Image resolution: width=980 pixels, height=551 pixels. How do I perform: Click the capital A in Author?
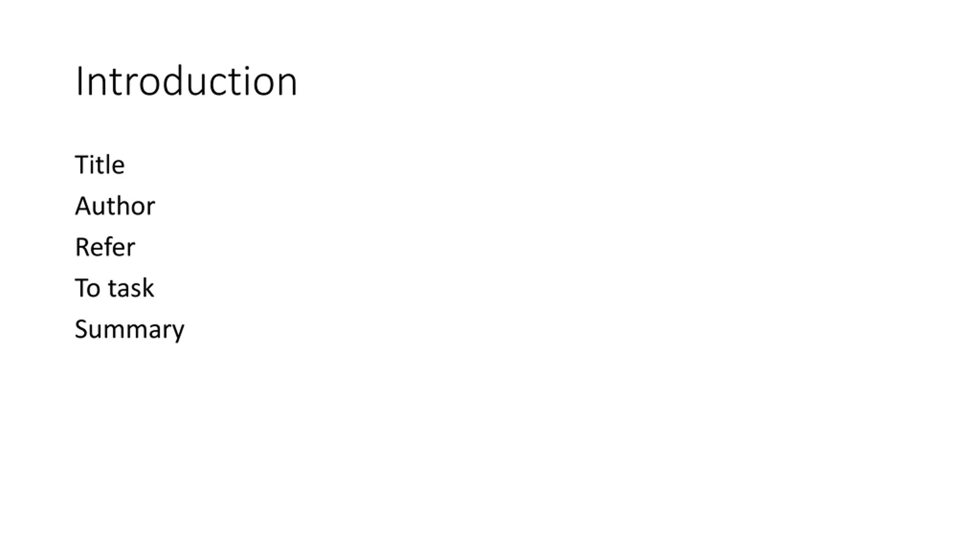[84, 206]
